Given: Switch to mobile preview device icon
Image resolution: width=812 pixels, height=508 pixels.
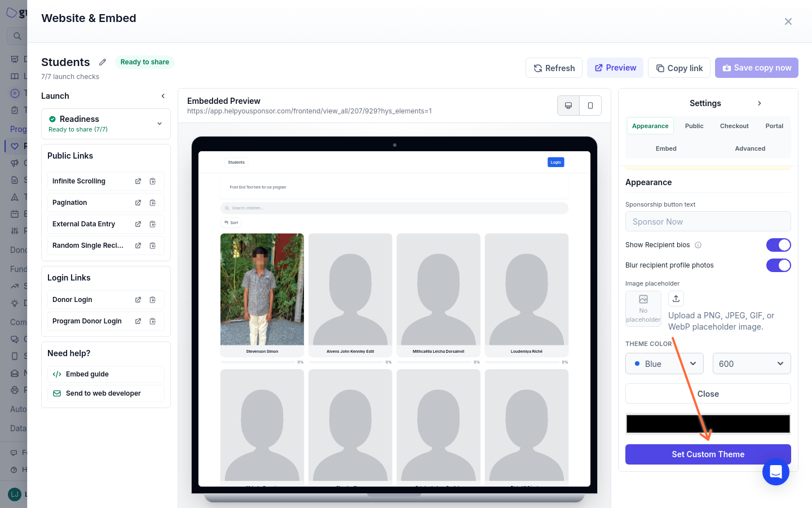Looking at the screenshot, I should point(590,106).
